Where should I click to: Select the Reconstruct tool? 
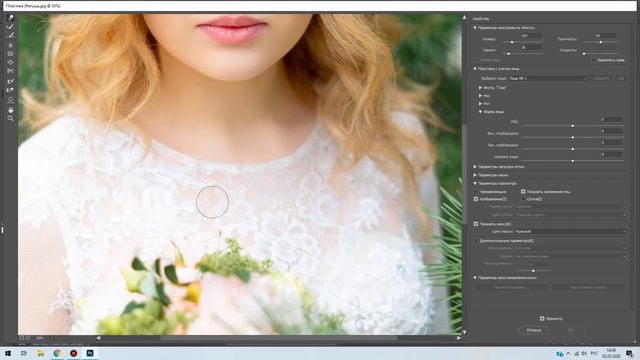(x=11, y=27)
